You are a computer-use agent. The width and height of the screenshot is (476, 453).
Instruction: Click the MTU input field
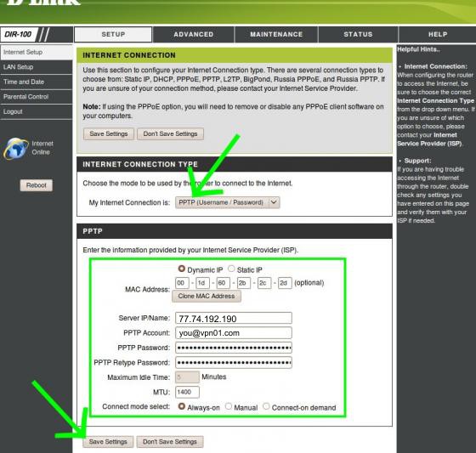coord(187,392)
